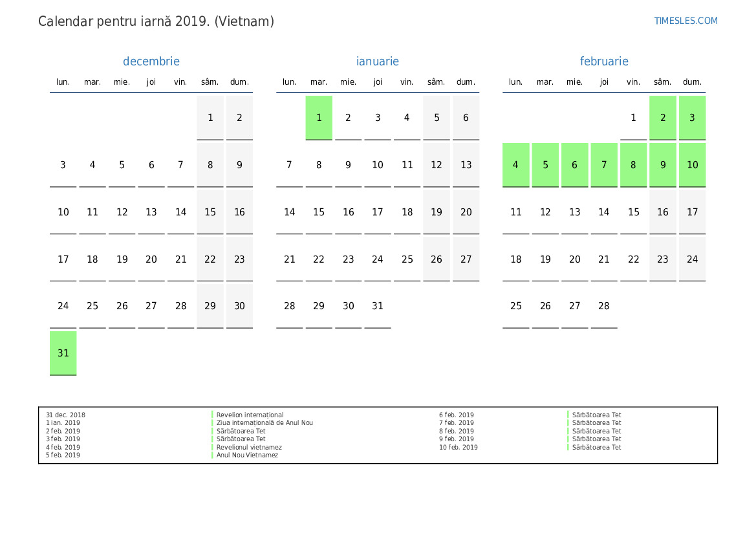Click January 10 in the calendar

click(x=378, y=165)
